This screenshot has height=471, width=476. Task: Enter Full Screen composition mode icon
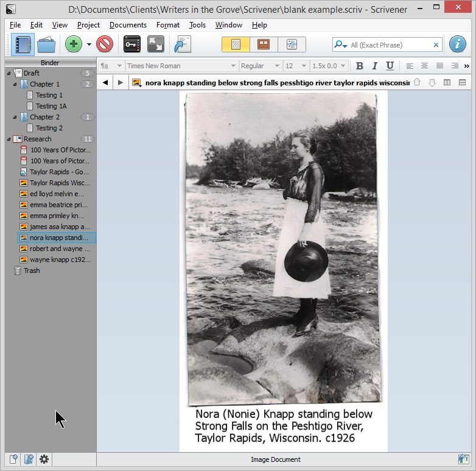point(156,44)
